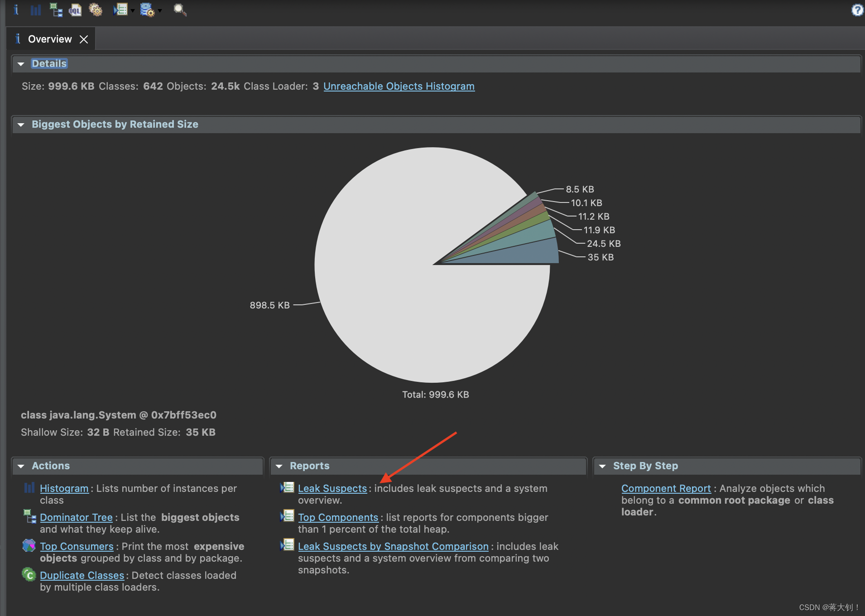This screenshot has height=616, width=865.
Task: Open the Top Components report link
Action: (x=338, y=517)
